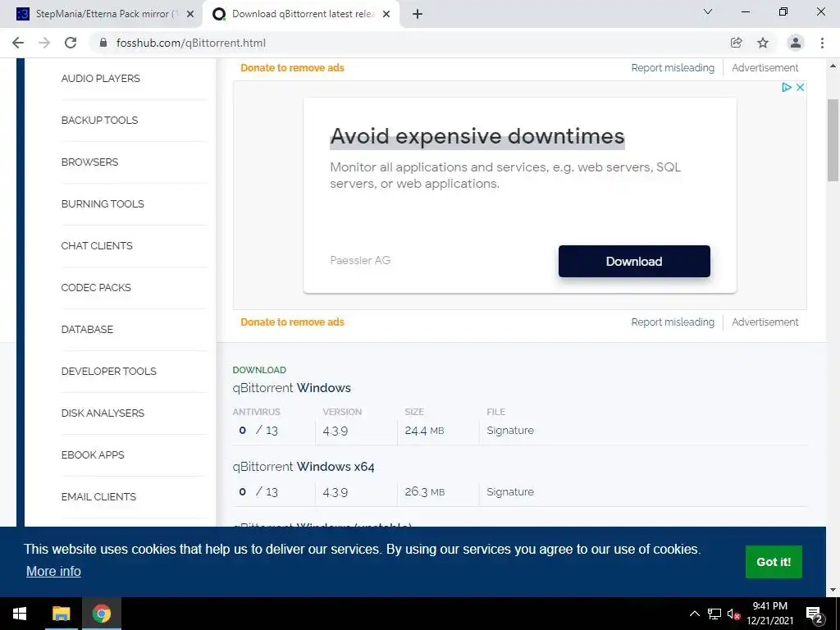Select the Download qBittorrent tab
This screenshot has width=840, height=630.
tap(303, 14)
